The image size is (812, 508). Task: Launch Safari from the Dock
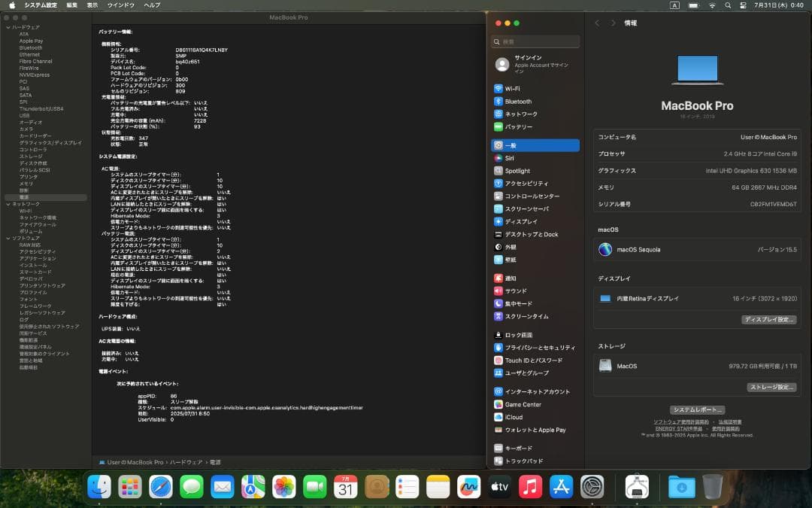click(x=161, y=487)
